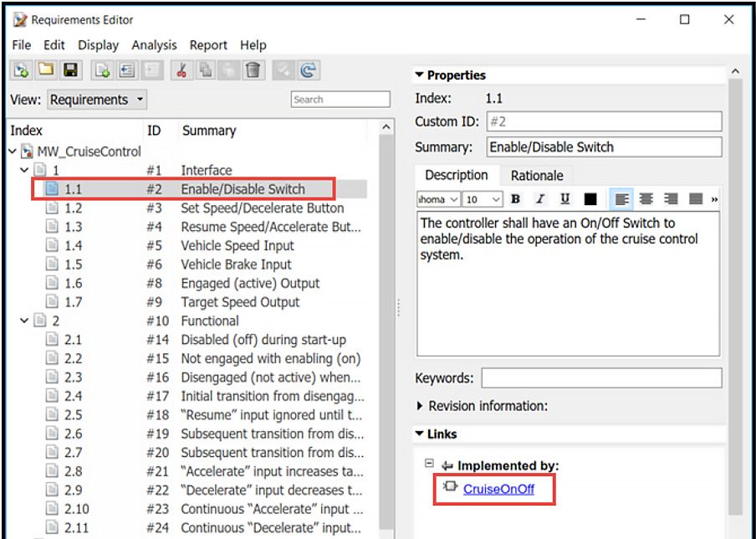Open the View Requirements dropdown
The height and width of the screenshot is (539, 756).
(x=96, y=100)
